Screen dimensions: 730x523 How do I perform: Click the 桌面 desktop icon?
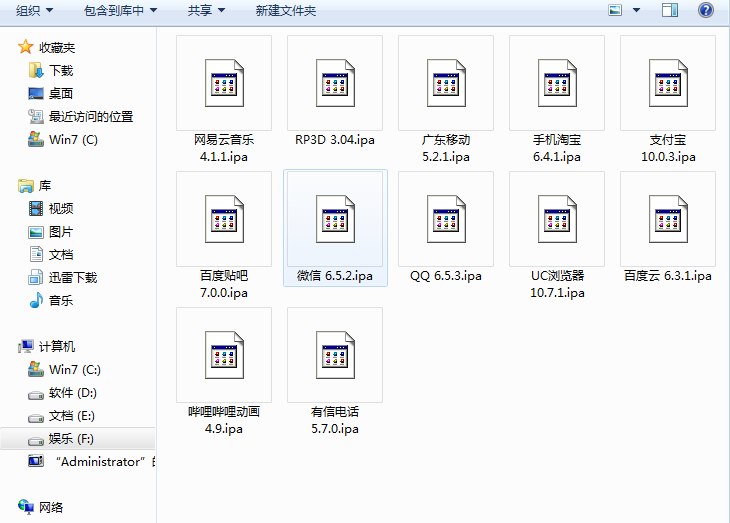click(x=36, y=94)
